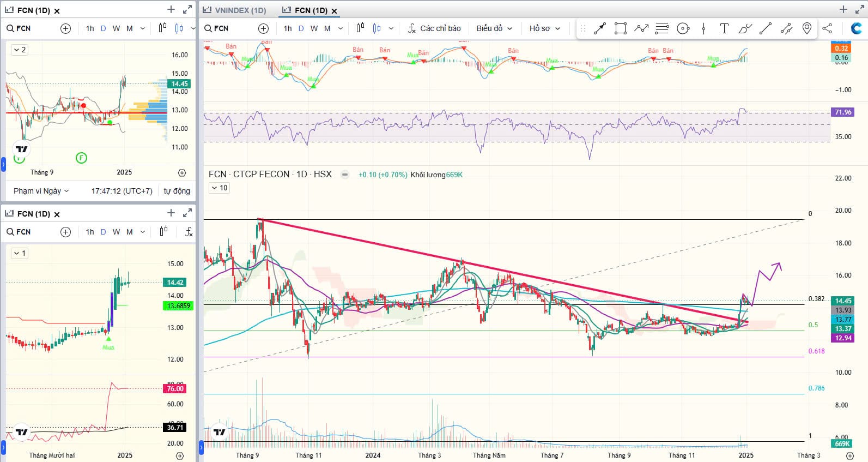
Task: Select the FCN (1D) tab in main panel
Action: tap(311, 10)
